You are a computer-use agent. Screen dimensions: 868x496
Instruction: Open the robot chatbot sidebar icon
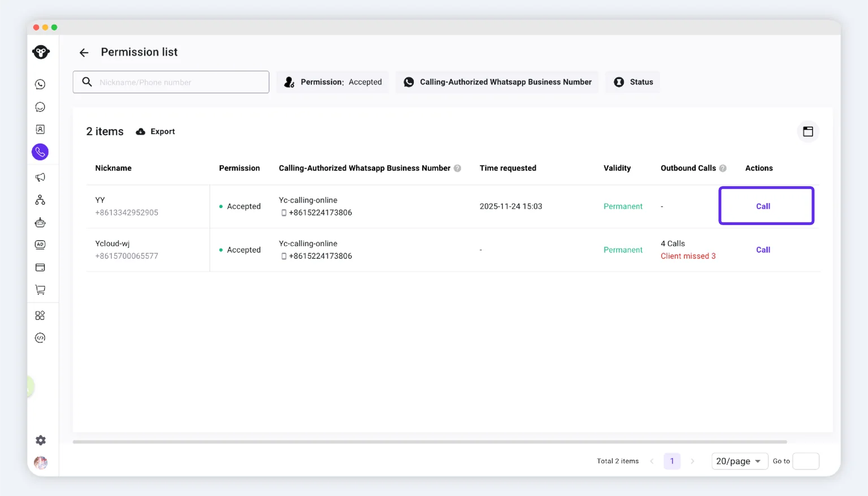coord(40,222)
